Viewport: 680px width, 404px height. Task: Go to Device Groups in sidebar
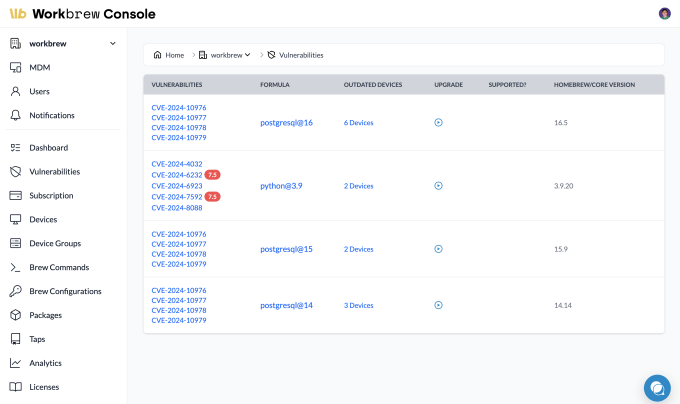(55, 243)
